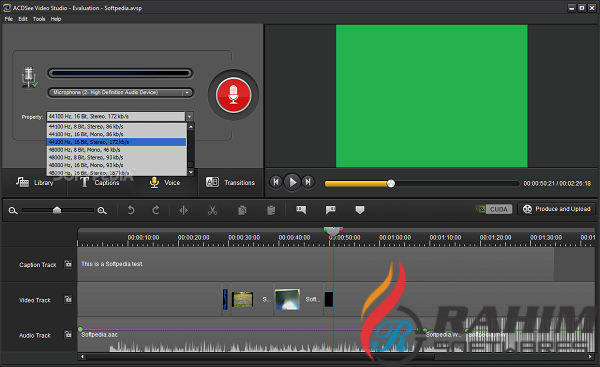Open the Help menu
The image size is (600, 367).
point(56,19)
